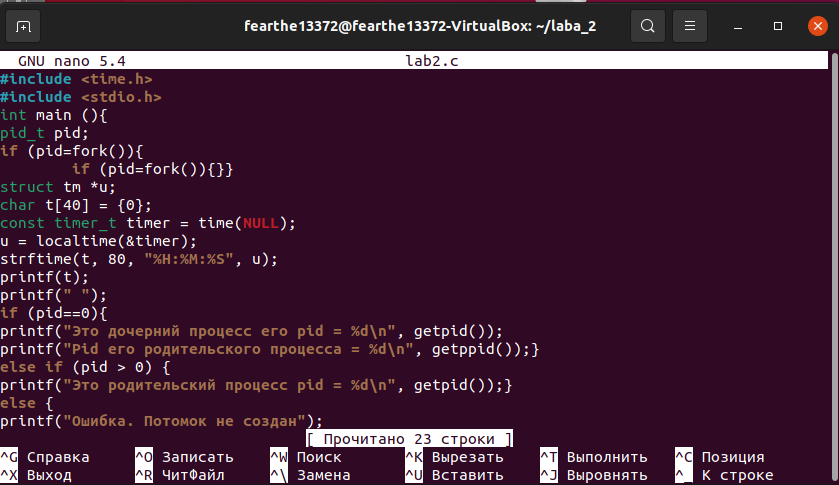Image resolution: width=839 pixels, height=485 pixels.
Task: Click the ^J Выровнять shortcut
Action: (594, 475)
